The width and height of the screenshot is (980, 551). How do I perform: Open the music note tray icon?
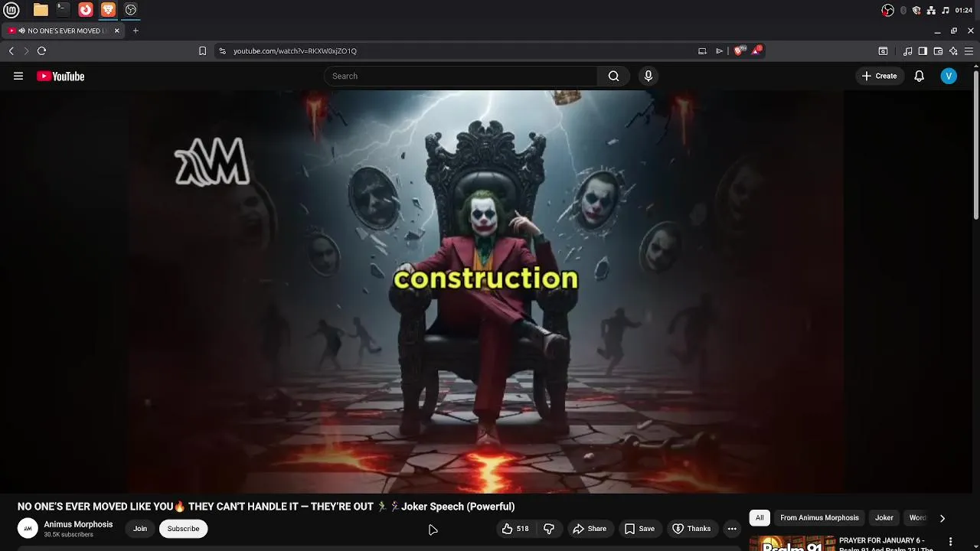point(946,10)
